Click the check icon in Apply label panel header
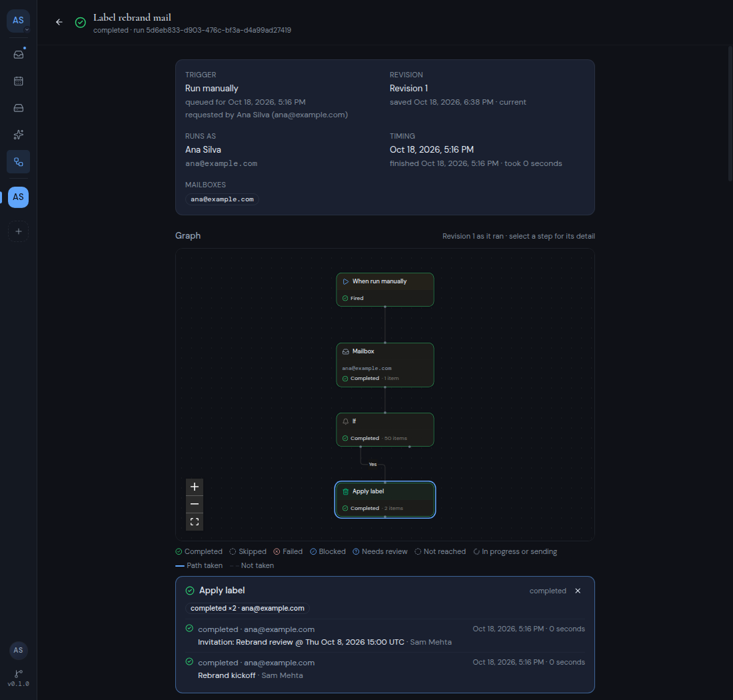This screenshot has height=700, width=733. [x=190, y=591]
